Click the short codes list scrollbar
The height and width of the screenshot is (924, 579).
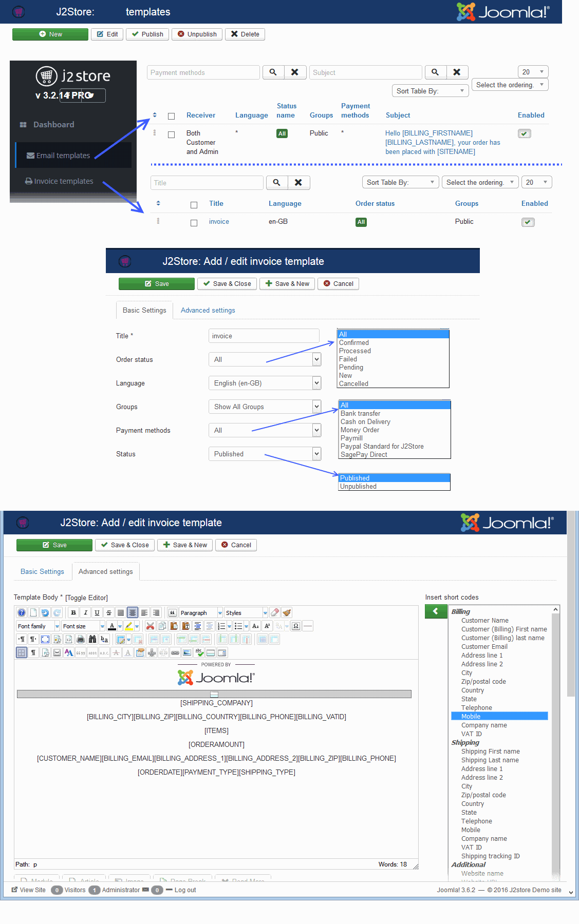(x=555, y=743)
